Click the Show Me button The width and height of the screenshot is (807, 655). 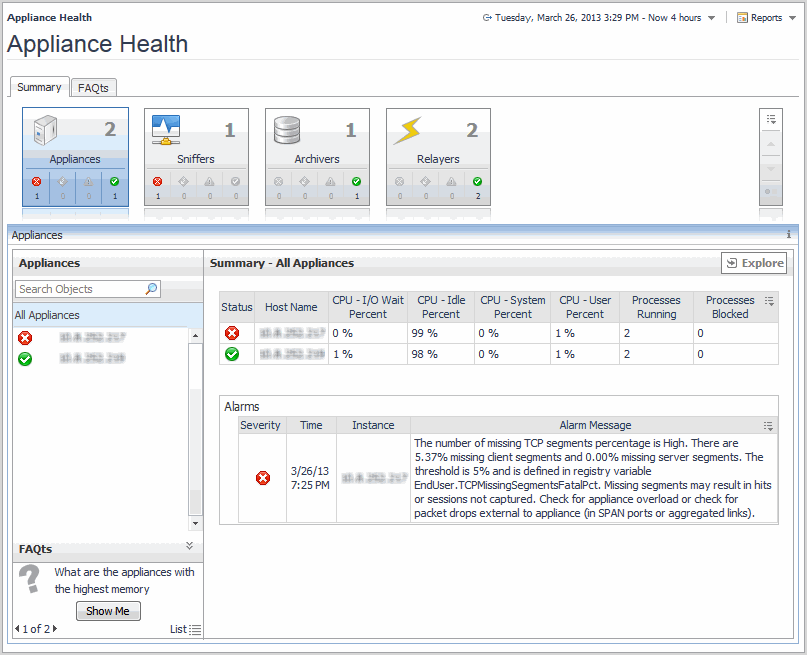[108, 611]
